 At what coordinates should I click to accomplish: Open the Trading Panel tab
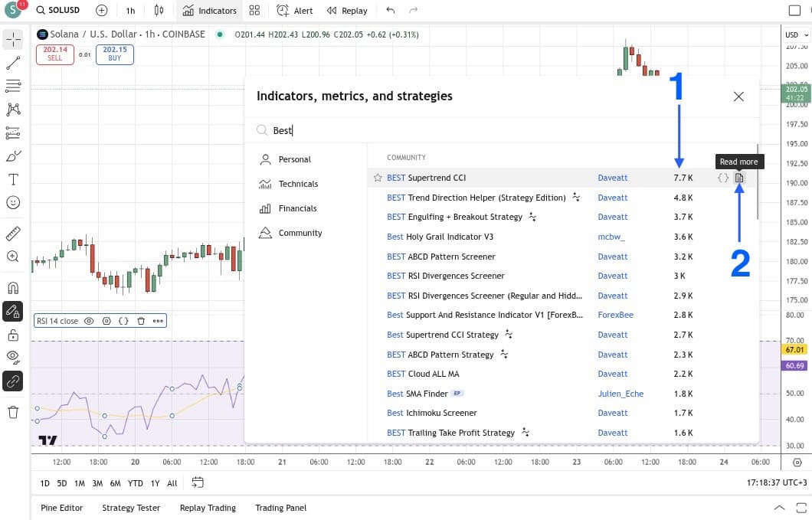(x=280, y=508)
